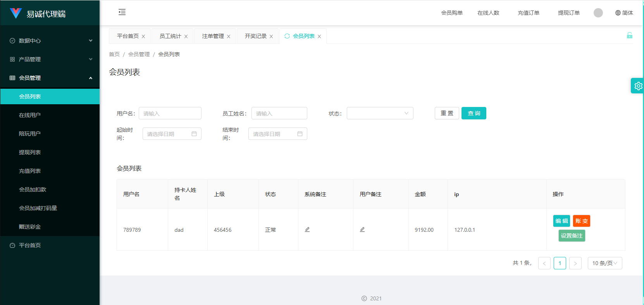This screenshot has height=305, width=644.
Task: Collapse the 会员管理 sidebar menu
Action: click(50, 78)
